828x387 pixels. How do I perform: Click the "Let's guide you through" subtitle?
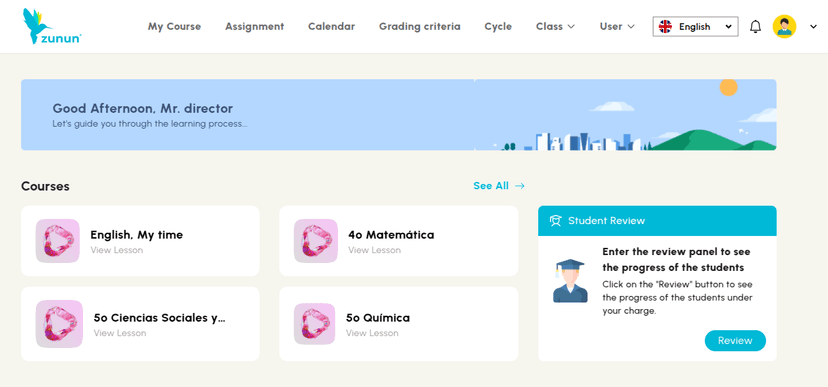[x=150, y=125]
